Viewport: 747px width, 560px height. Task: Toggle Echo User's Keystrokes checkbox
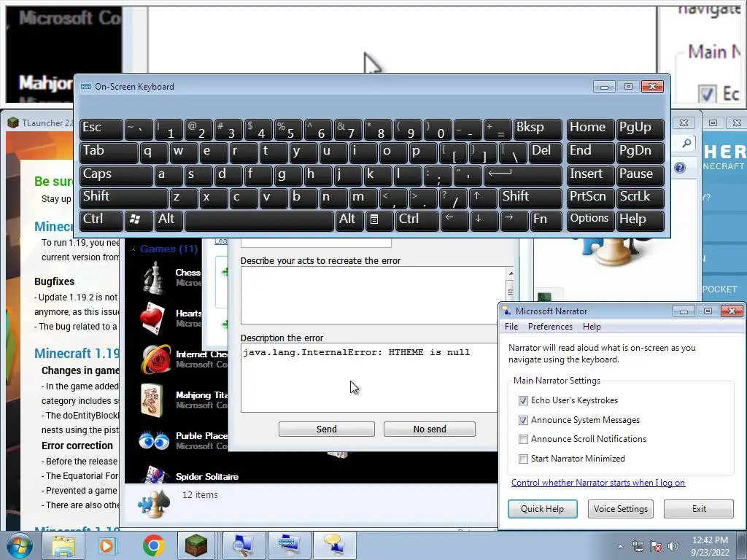523,400
